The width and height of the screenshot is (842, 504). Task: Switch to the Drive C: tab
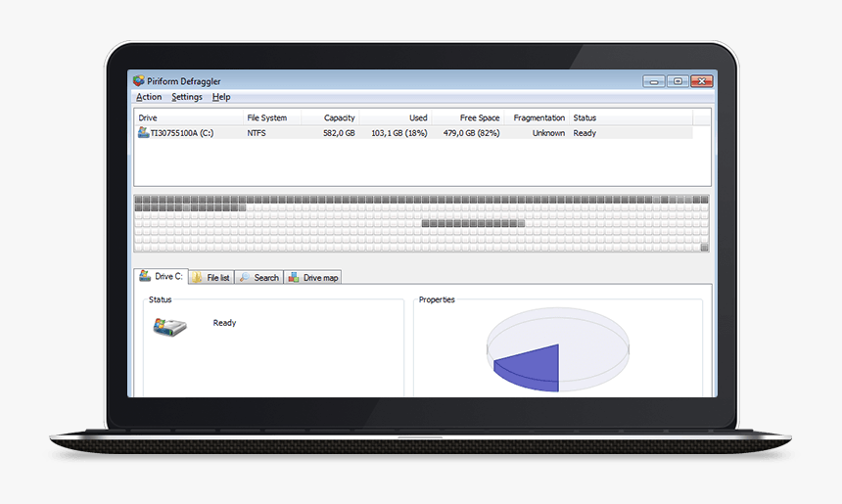162,276
